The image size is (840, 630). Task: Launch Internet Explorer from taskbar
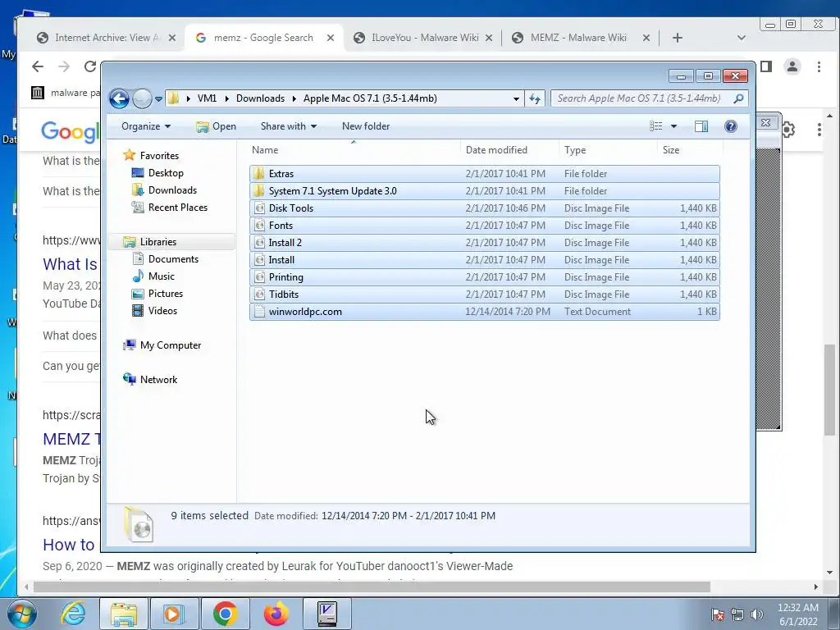pos(72,614)
